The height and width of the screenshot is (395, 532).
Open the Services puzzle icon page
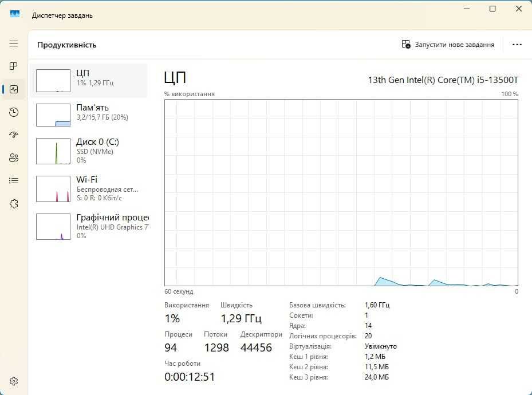(14, 204)
